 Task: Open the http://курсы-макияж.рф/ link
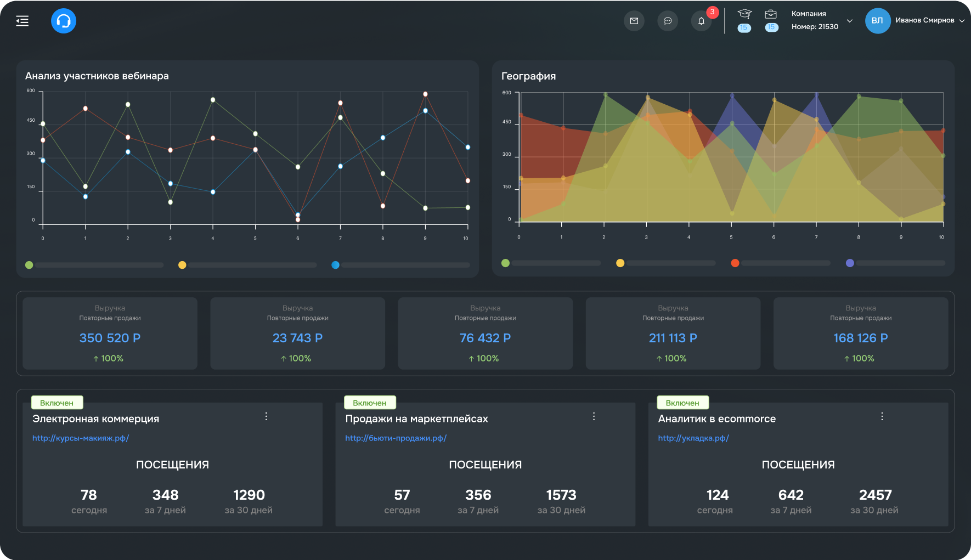point(81,438)
